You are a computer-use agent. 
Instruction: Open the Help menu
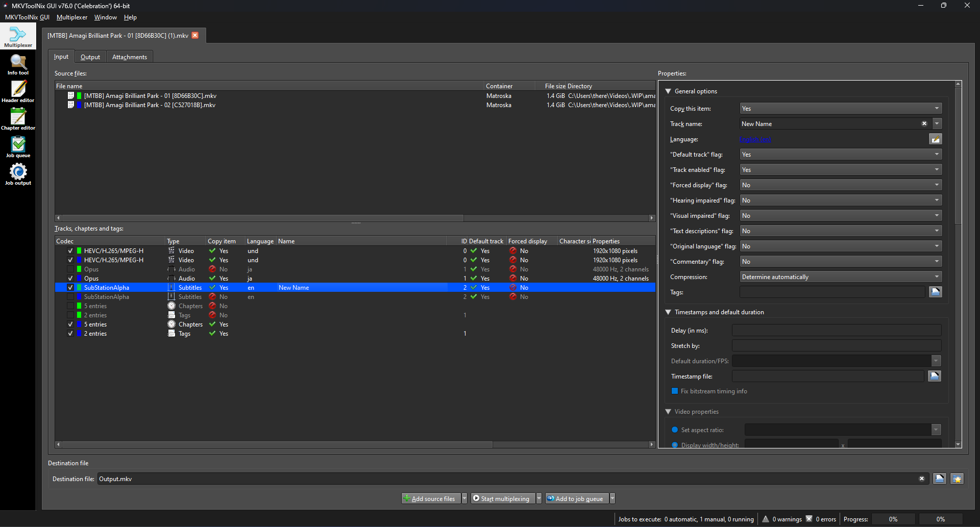[x=130, y=17]
